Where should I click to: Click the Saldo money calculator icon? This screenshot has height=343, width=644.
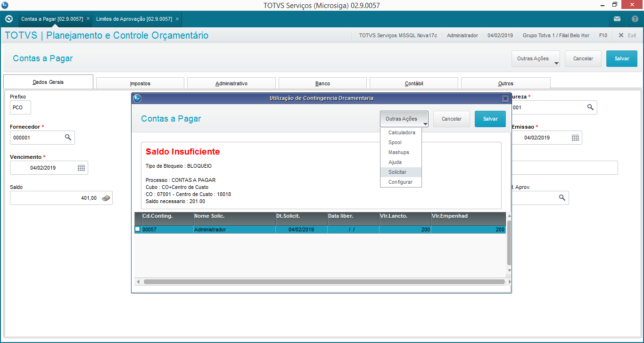click(x=107, y=198)
